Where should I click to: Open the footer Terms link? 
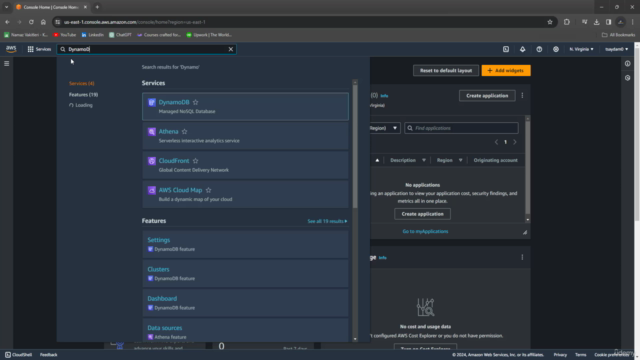tap(580, 355)
